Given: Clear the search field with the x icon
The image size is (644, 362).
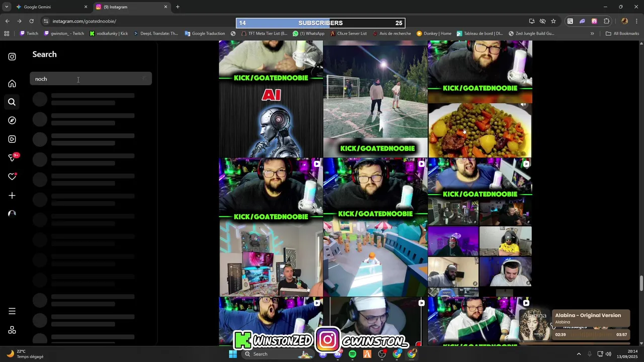Looking at the screenshot, I should [144, 79].
